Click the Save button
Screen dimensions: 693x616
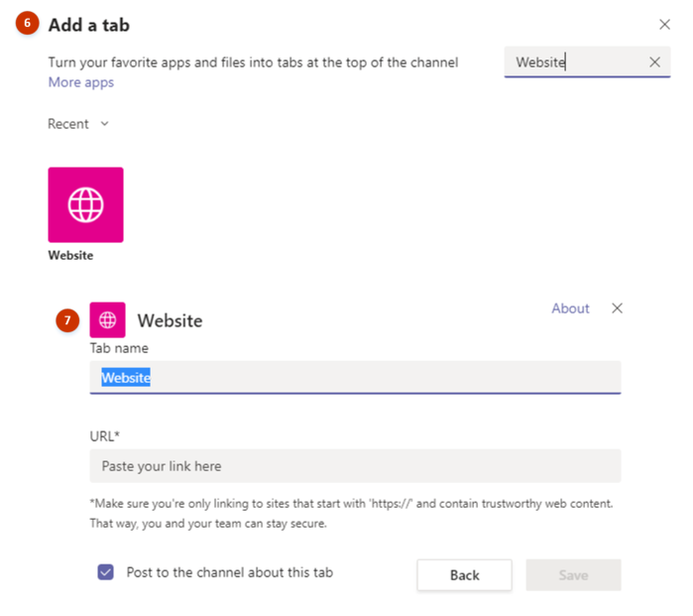point(573,575)
